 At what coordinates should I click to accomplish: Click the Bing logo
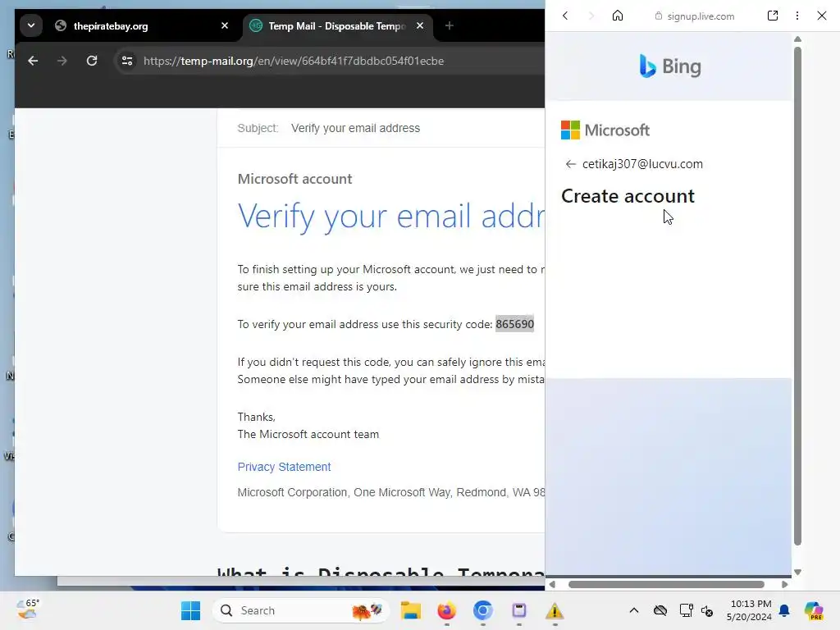coord(669,66)
